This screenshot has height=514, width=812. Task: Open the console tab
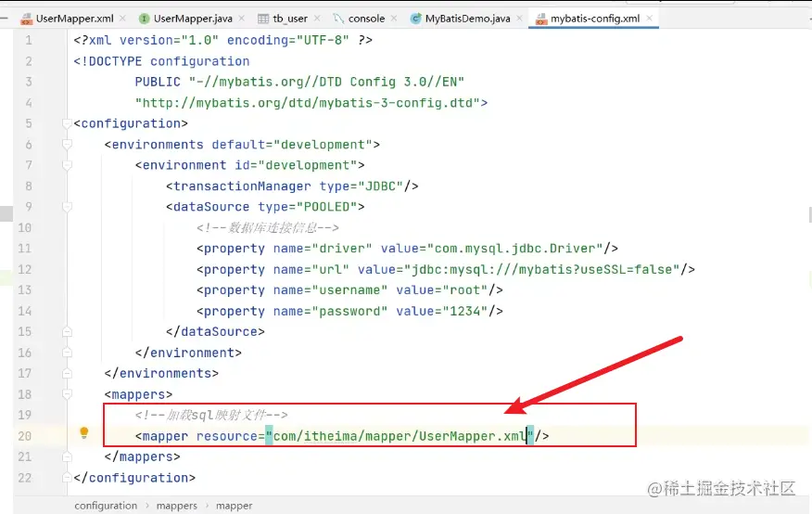pos(366,19)
